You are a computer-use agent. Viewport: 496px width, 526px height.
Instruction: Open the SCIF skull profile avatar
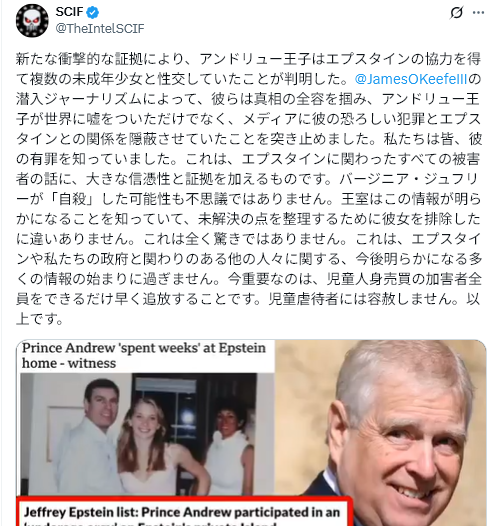click(x=32, y=20)
